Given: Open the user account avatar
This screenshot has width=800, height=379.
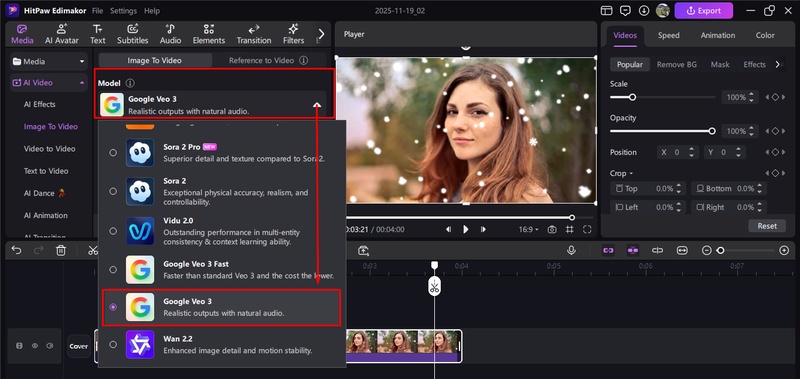Looking at the screenshot, I should point(663,10).
